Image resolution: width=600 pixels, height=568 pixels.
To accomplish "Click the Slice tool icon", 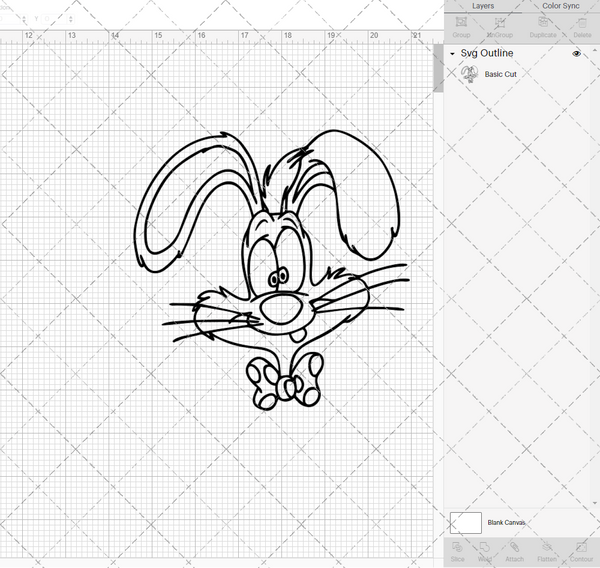I will coord(457,547).
